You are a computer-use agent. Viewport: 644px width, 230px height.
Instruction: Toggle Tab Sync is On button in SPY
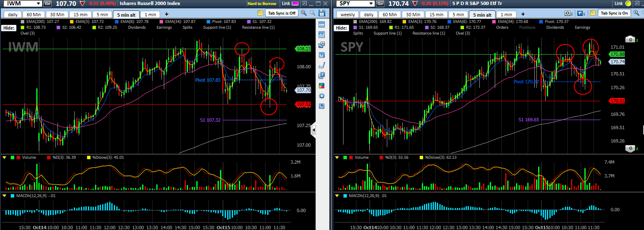[614, 13]
